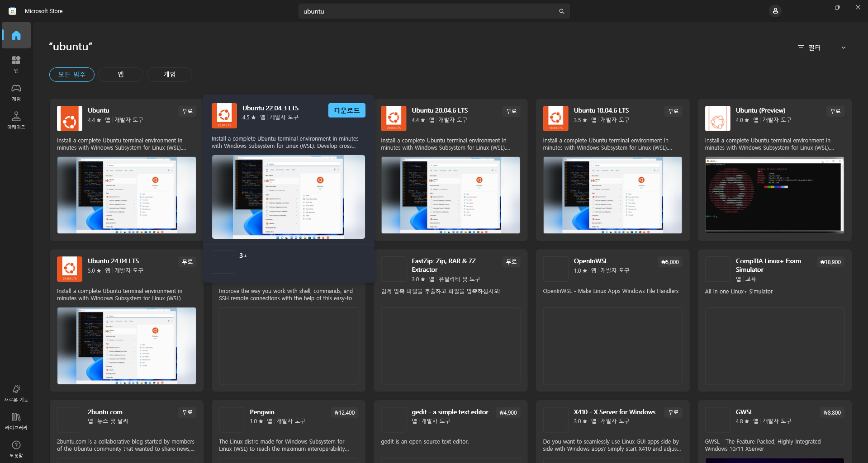Image resolution: width=868 pixels, height=463 pixels.
Task: Open the Arcade section in sidebar
Action: (x=16, y=120)
